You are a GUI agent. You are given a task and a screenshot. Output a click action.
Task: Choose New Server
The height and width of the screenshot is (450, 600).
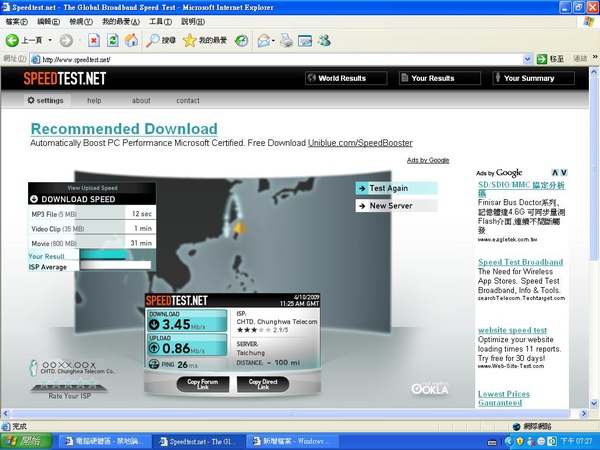pos(396,205)
